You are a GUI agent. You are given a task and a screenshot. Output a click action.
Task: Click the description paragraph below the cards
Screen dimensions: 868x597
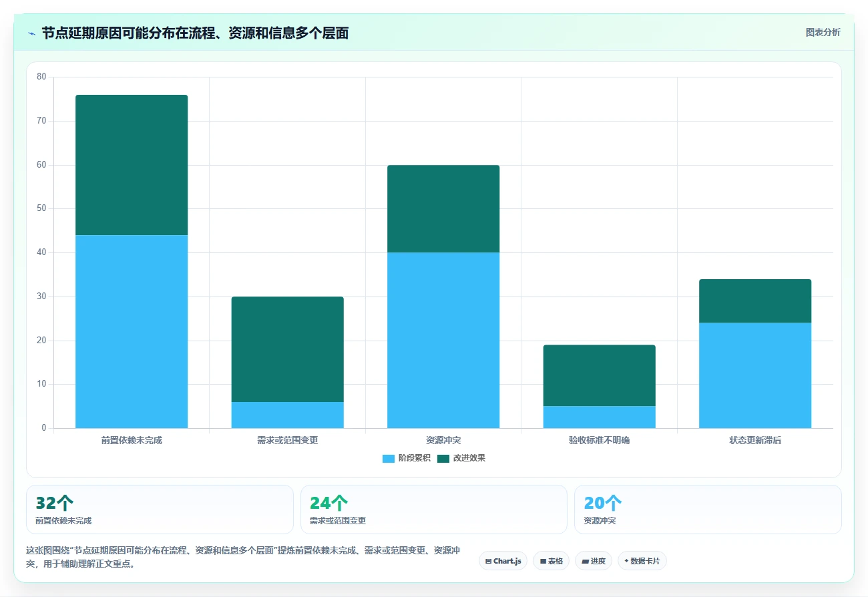(243, 557)
